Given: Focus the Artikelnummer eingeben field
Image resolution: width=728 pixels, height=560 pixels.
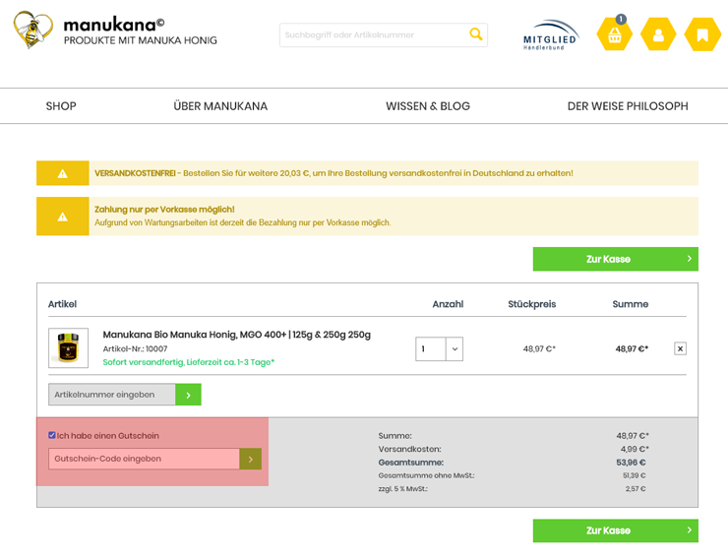Looking at the screenshot, I should [x=112, y=395].
